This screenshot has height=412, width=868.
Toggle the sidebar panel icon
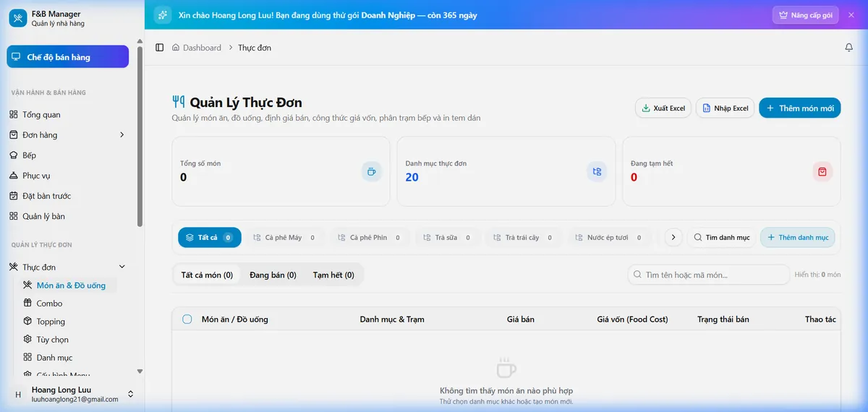click(160, 48)
